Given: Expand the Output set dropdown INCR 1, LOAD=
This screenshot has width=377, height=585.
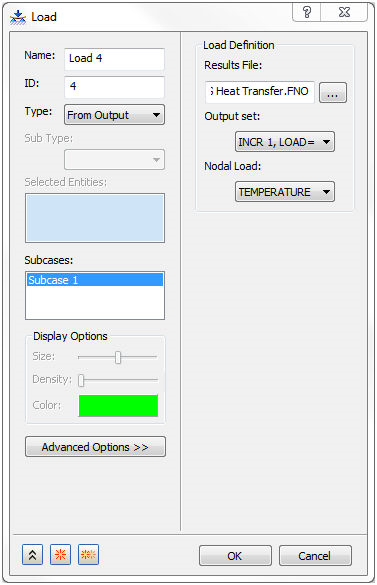Looking at the screenshot, I should click(x=285, y=142).
